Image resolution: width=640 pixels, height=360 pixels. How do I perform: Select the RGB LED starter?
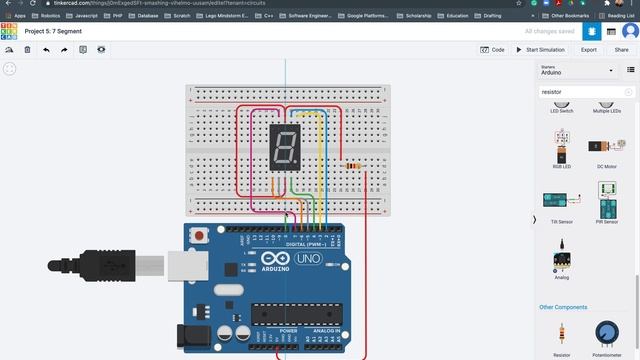562,149
